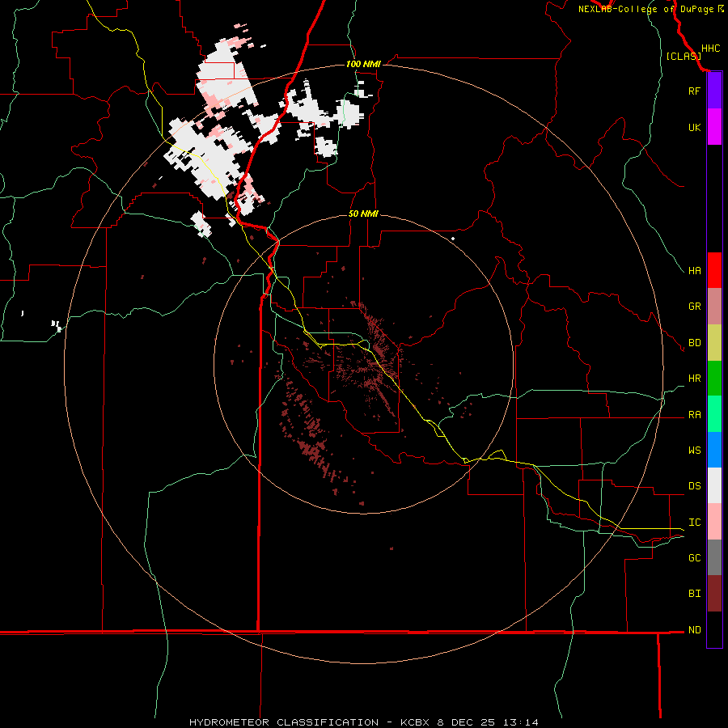The image size is (728, 728).
Task: Click the brown BI legend swatch
Action: tap(714, 594)
